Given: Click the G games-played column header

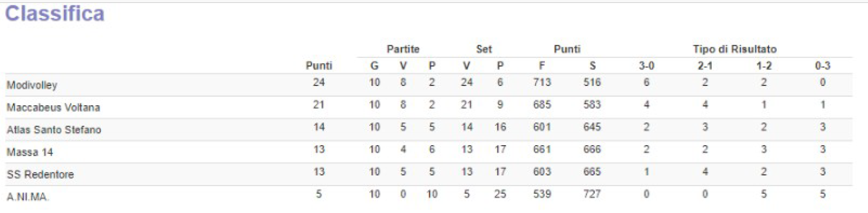Looking at the screenshot, I should (x=375, y=66).
